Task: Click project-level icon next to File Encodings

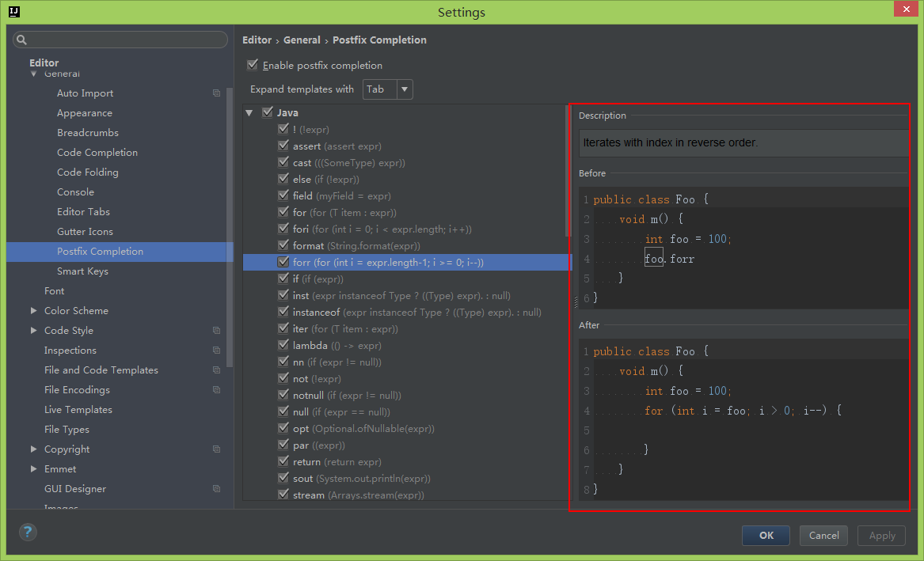Action: click(216, 390)
